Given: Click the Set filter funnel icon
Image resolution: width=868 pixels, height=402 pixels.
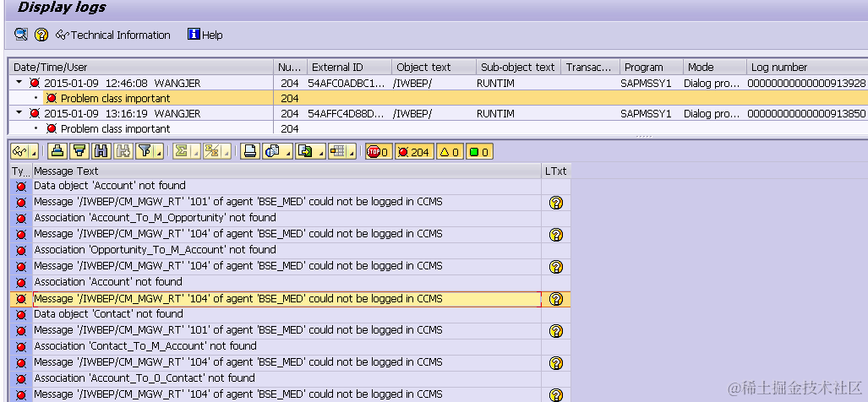Looking at the screenshot, I should point(144,151).
